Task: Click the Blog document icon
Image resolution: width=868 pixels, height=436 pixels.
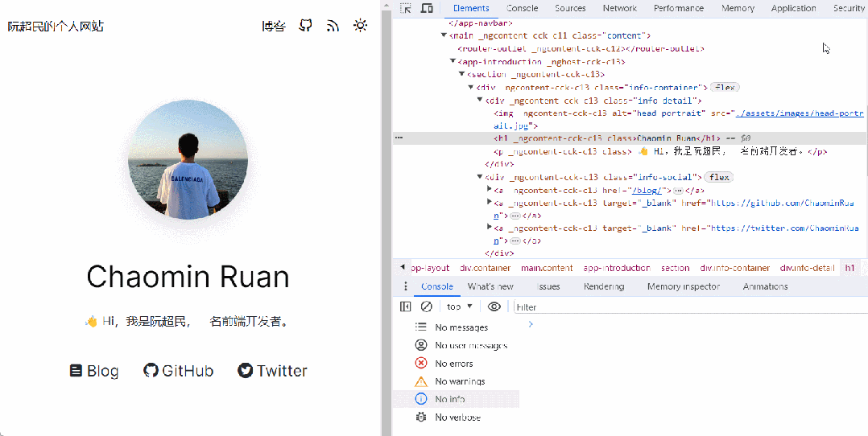Action: pyautogui.click(x=76, y=371)
